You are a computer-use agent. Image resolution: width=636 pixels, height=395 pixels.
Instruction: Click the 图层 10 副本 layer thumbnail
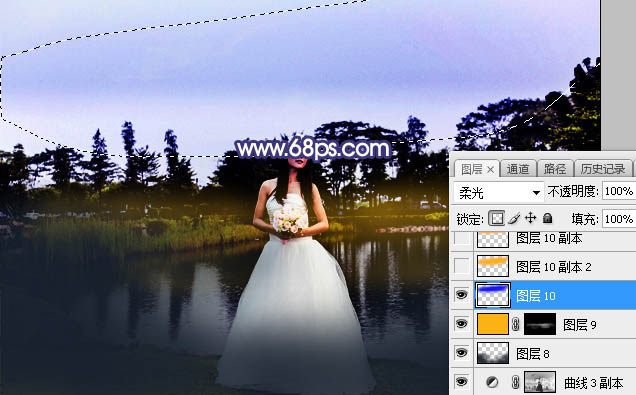493,239
